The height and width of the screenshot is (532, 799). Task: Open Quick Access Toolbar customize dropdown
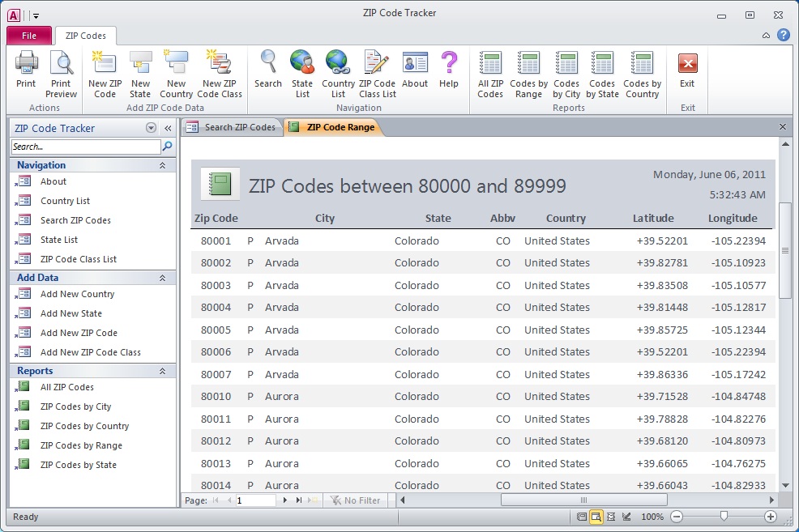click(36, 16)
